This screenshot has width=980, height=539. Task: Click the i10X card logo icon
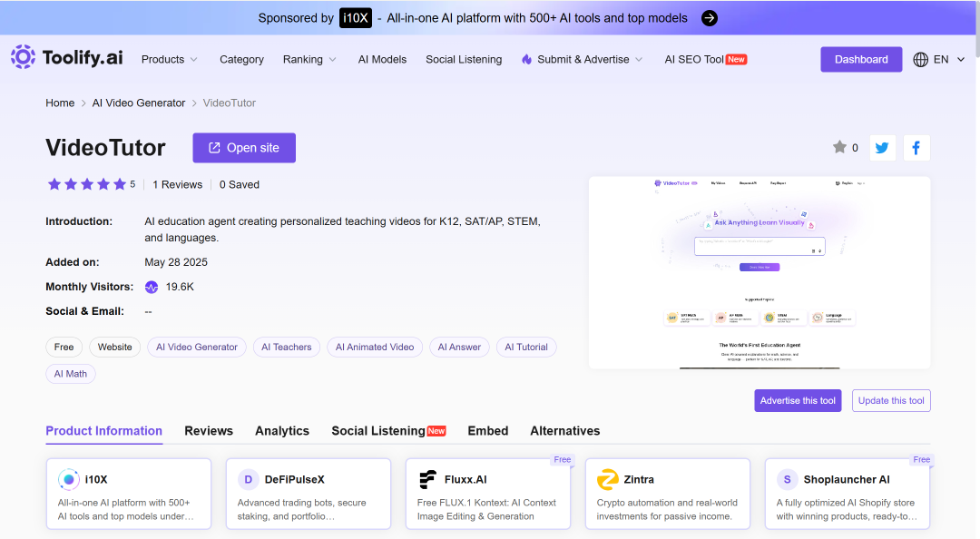69,480
